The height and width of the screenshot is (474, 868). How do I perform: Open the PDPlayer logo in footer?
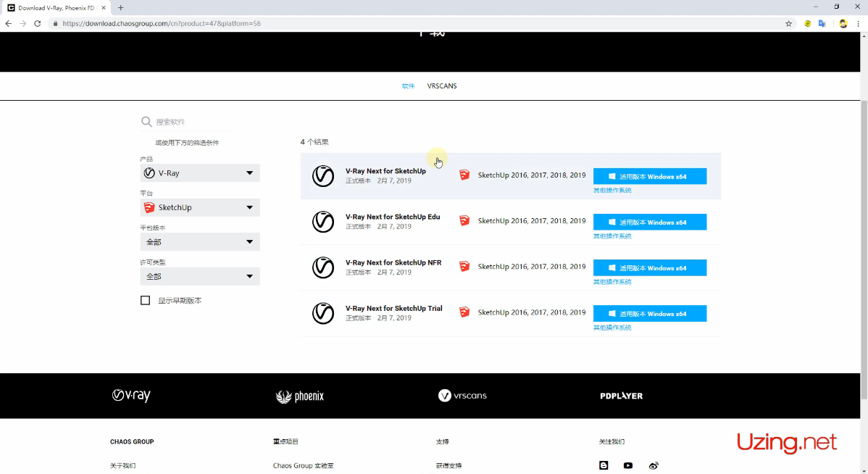[x=621, y=396]
